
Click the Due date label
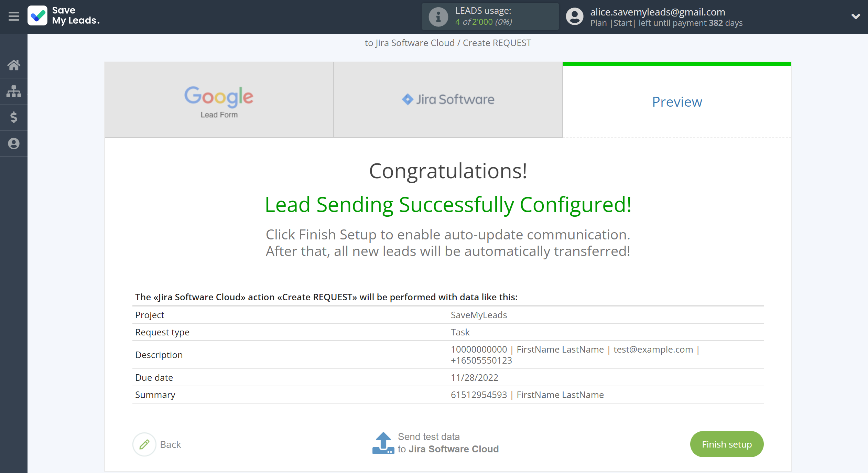pos(154,377)
